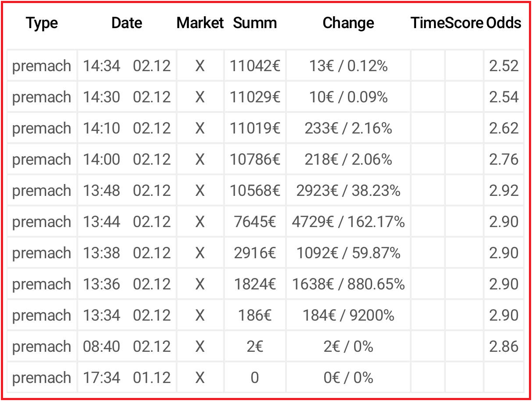Viewport: 532px width, 401px height.
Task: Click the Summ column header
Action: point(255,23)
